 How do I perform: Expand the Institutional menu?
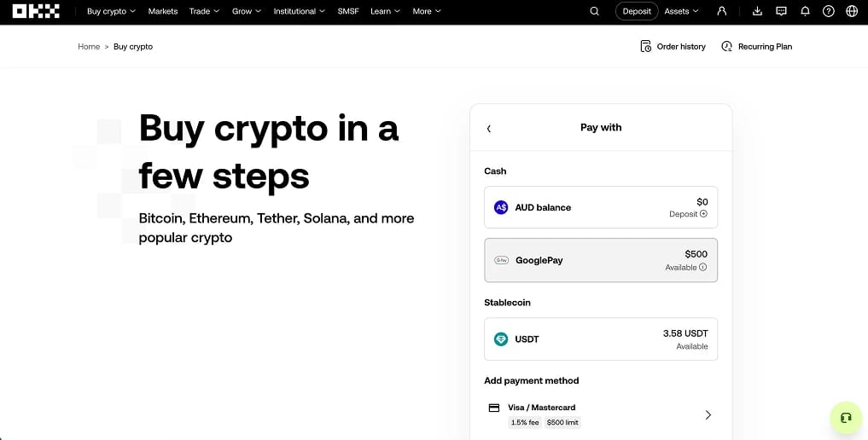(x=299, y=11)
